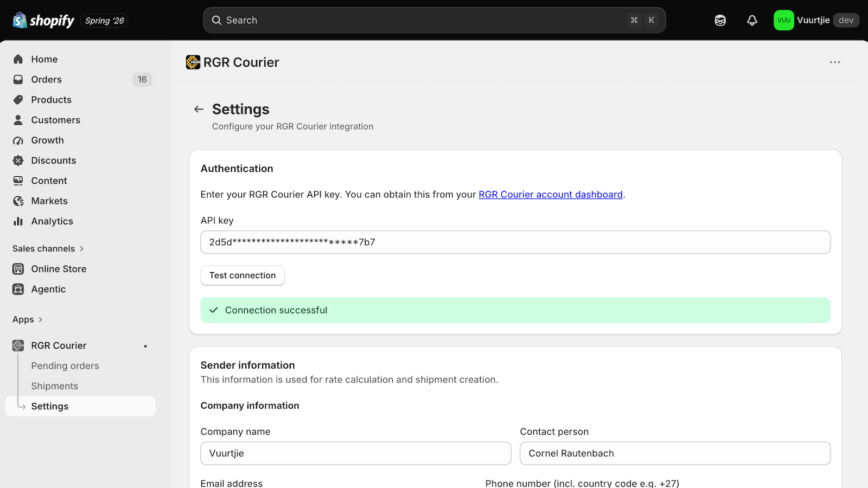The width and height of the screenshot is (868, 488).
Task: Click the Authentication heading
Action: (x=237, y=169)
